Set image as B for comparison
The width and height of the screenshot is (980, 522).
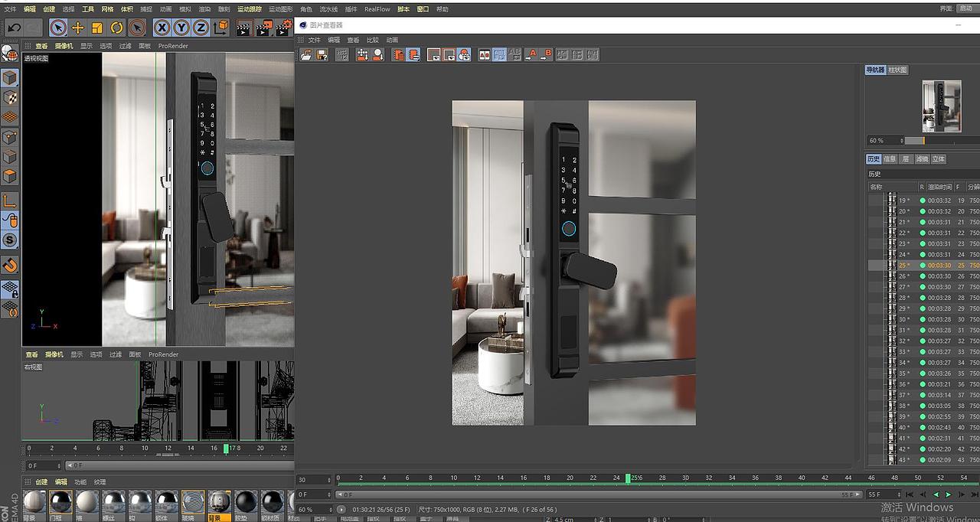pyautogui.click(x=547, y=54)
